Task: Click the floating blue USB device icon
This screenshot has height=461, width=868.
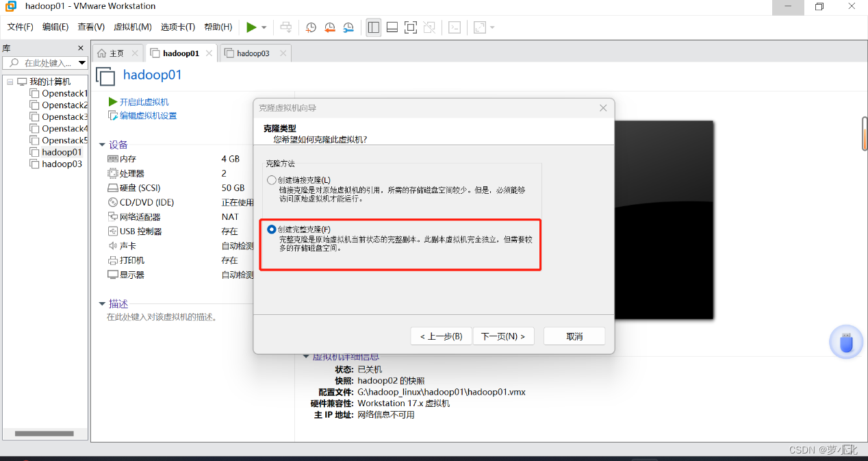Action: (847, 342)
